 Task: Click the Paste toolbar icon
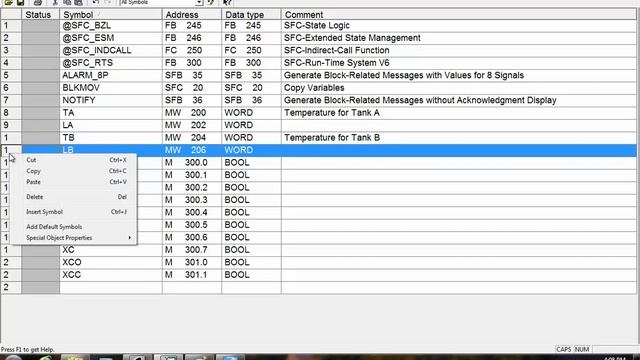[x=79, y=2]
